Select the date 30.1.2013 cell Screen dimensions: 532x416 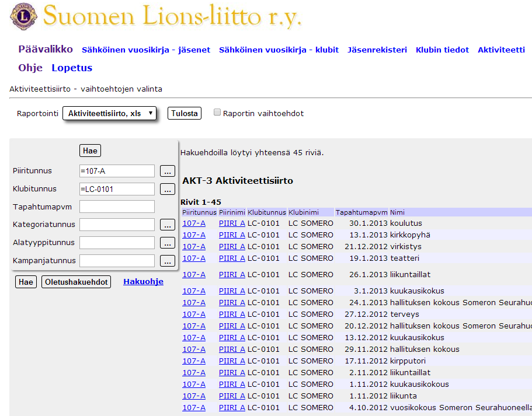click(x=368, y=223)
